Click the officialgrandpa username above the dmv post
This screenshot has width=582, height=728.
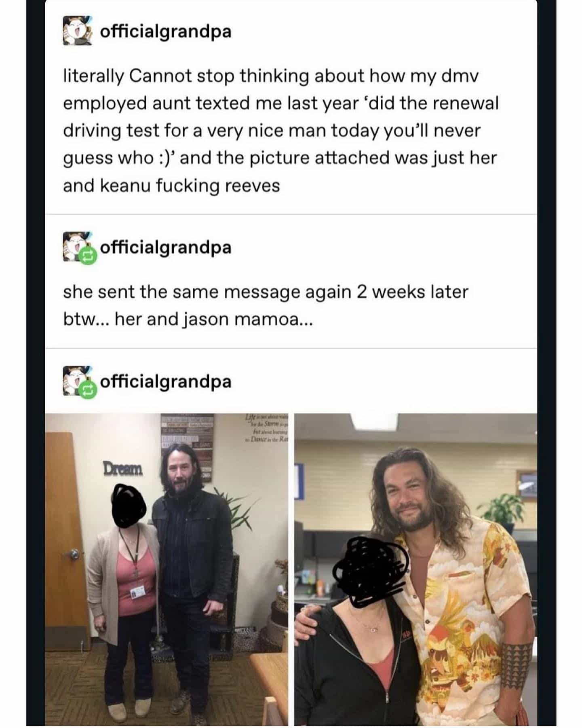click(x=166, y=32)
